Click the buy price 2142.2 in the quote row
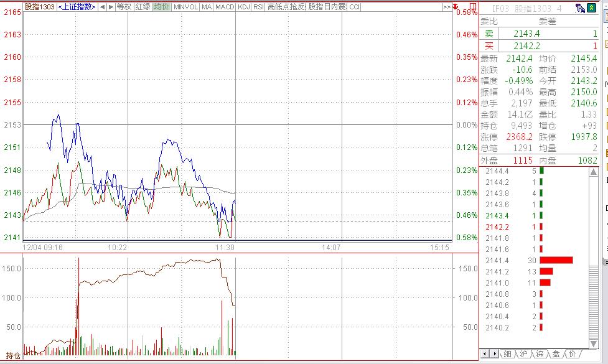Image resolution: width=608 pixels, height=364 pixels. [526, 46]
